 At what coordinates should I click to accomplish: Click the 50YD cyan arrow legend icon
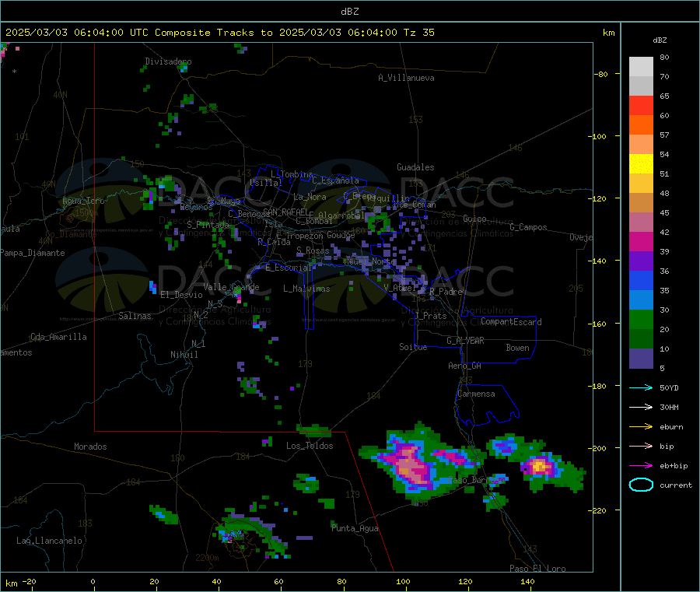(x=641, y=387)
